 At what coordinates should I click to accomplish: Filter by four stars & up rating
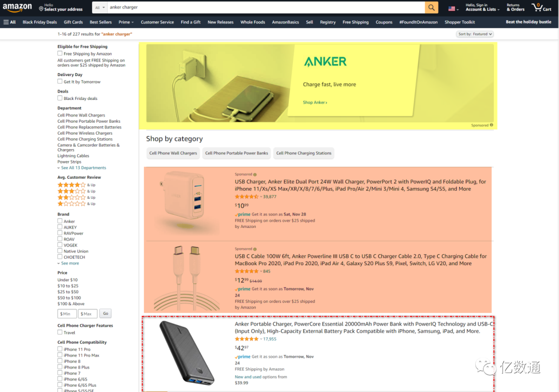pyautogui.click(x=76, y=185)
